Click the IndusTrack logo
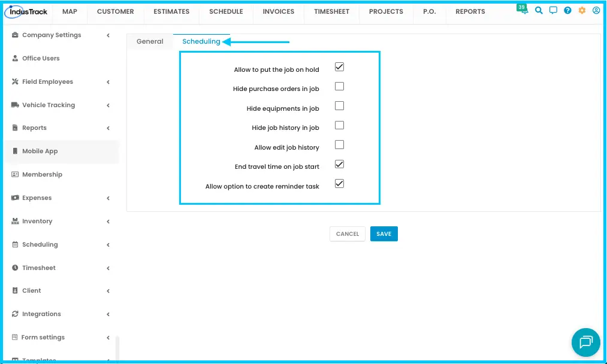Image resolution: width=607 pixels, height=364 pixels. [26, 11]
